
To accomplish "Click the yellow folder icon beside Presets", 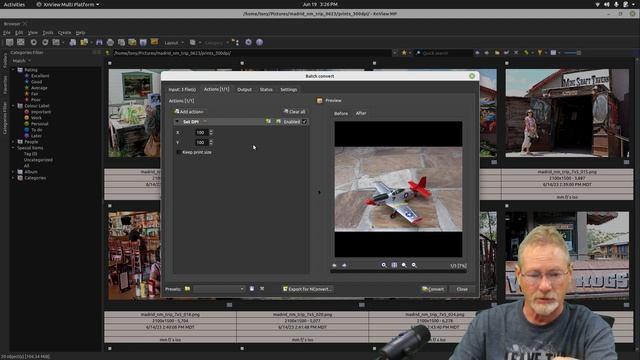I will [187, 289].
